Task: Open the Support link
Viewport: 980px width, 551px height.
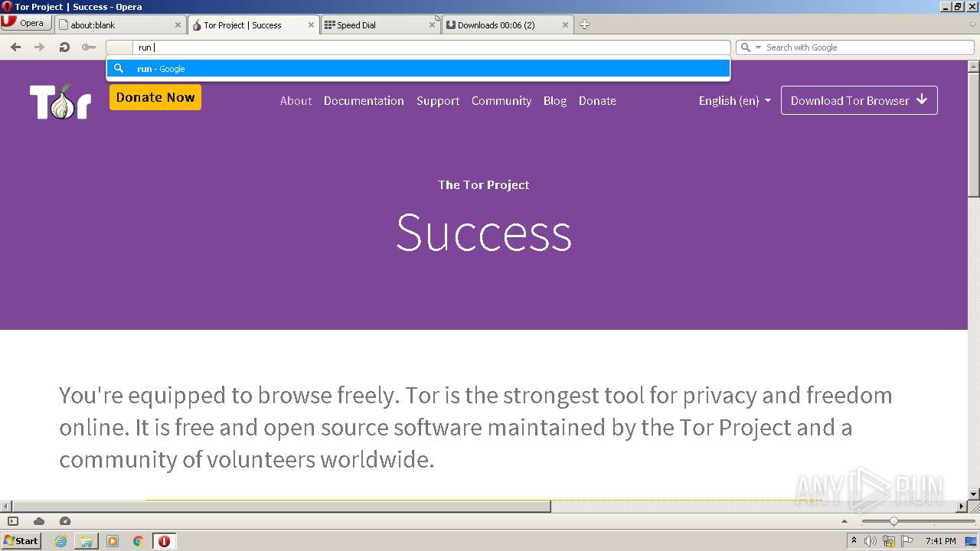Action: 438,101
